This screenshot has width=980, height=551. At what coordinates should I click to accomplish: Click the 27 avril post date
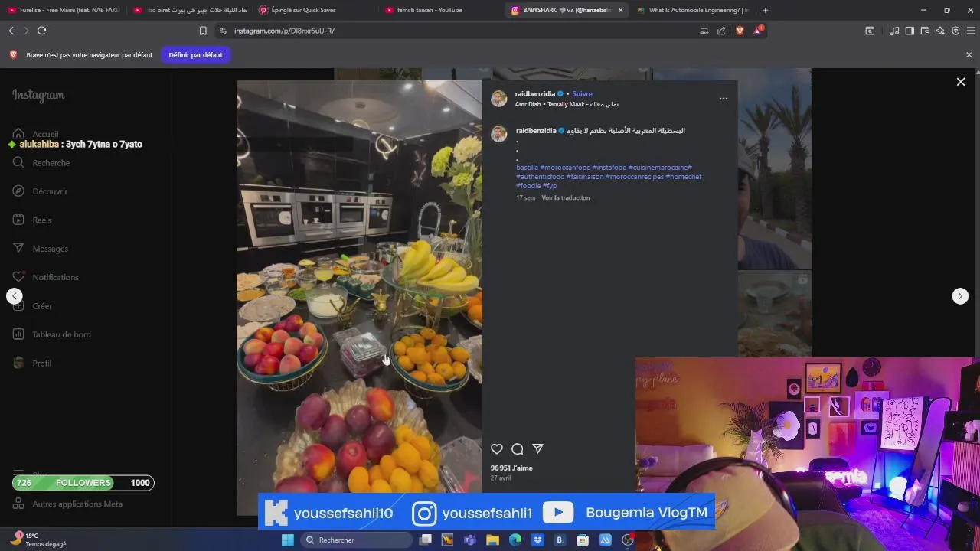(501, 478)
